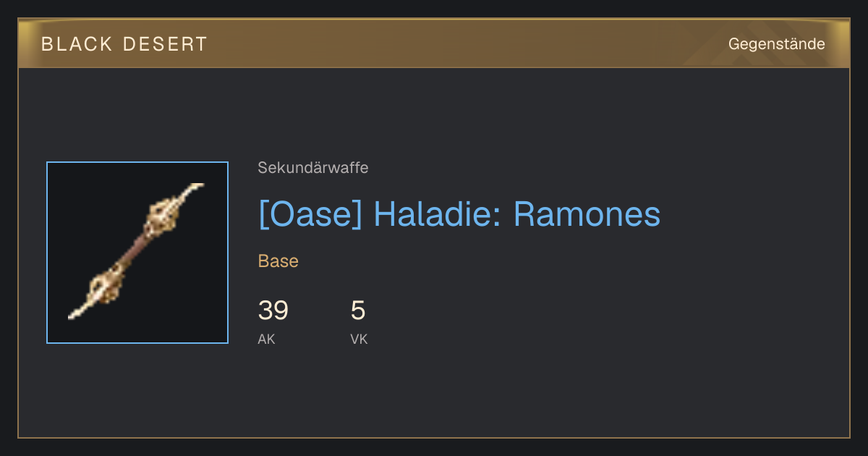Select the Sekundärwaffe category label
Image resolution: width=868 pixels, height=456 pixels.
click(313, 168)
